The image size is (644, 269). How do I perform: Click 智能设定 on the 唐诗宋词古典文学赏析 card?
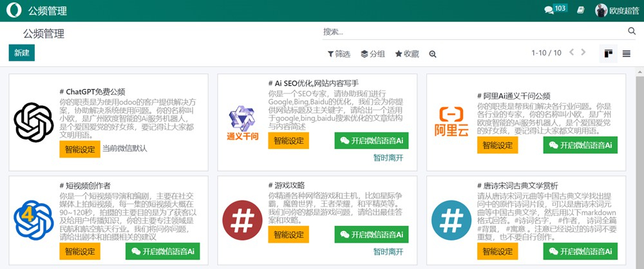(497, 252)
